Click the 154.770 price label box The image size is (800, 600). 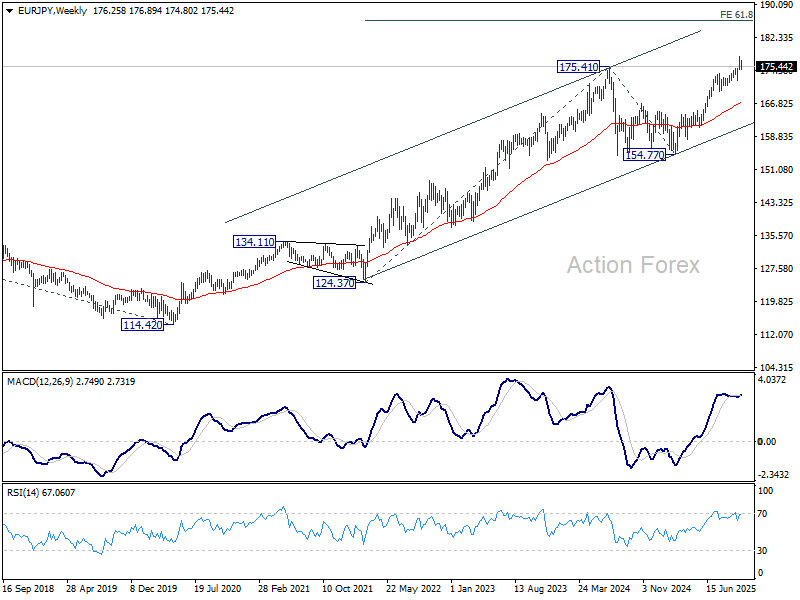[644, 155]
